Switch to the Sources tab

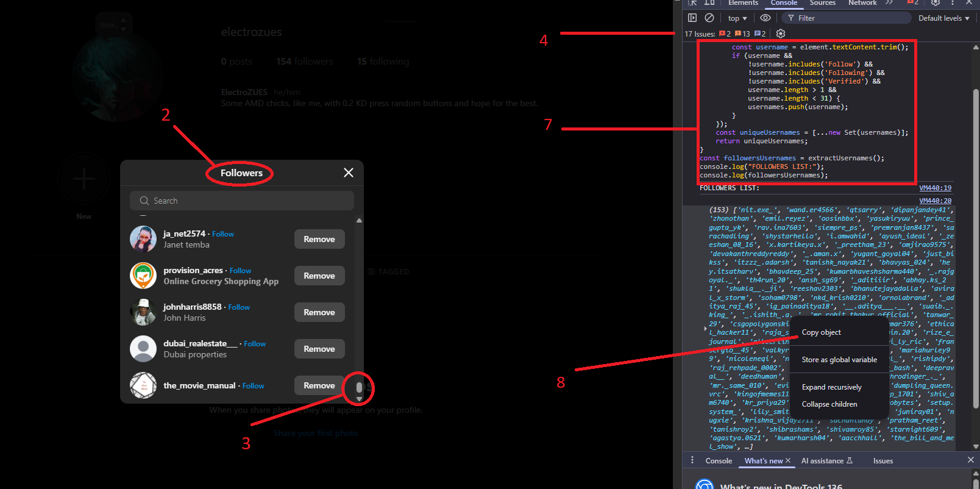pos(822,3)
